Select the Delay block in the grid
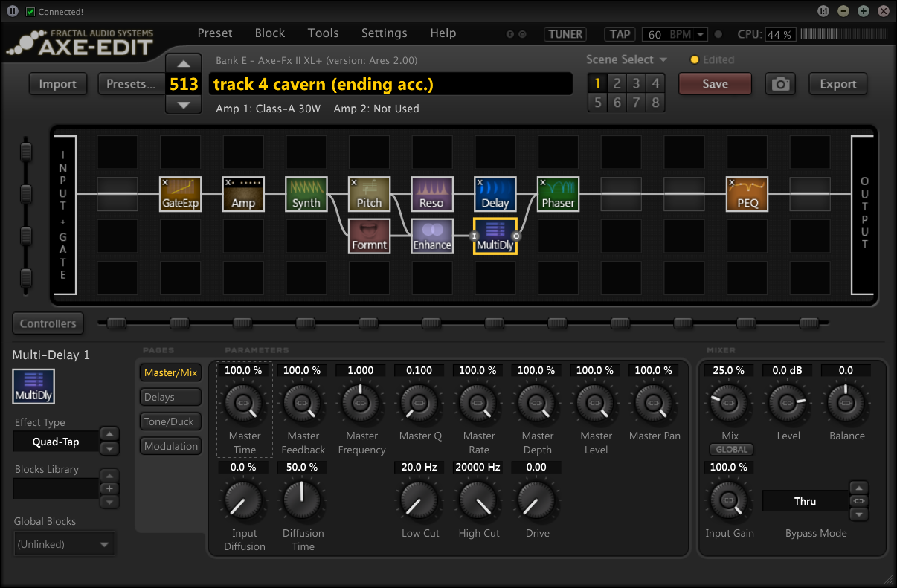This screenshot has width=897, height=588. coord(495,194)
